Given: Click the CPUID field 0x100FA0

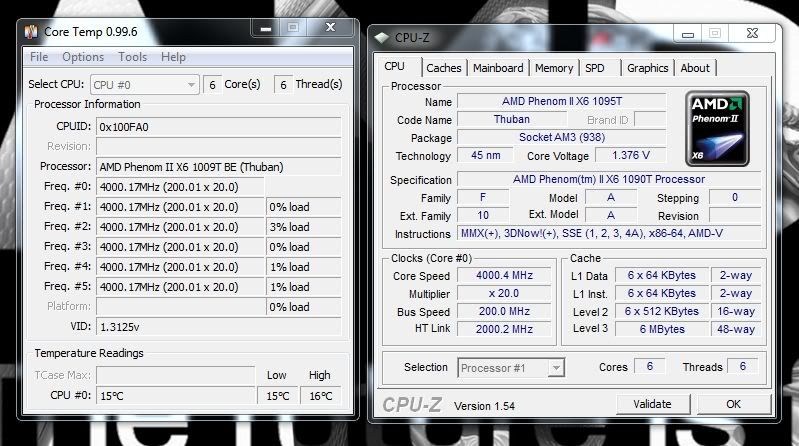Looking at the screenshot, I should 218,127.
